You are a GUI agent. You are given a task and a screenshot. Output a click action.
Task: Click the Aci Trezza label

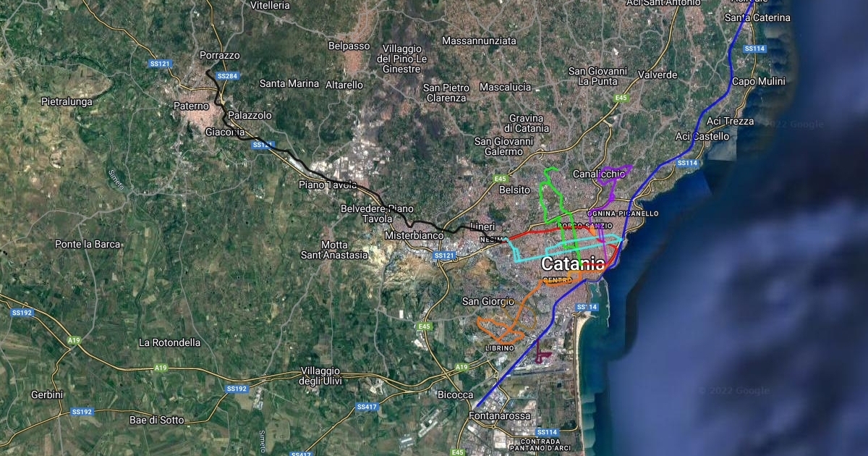(730, 121)
